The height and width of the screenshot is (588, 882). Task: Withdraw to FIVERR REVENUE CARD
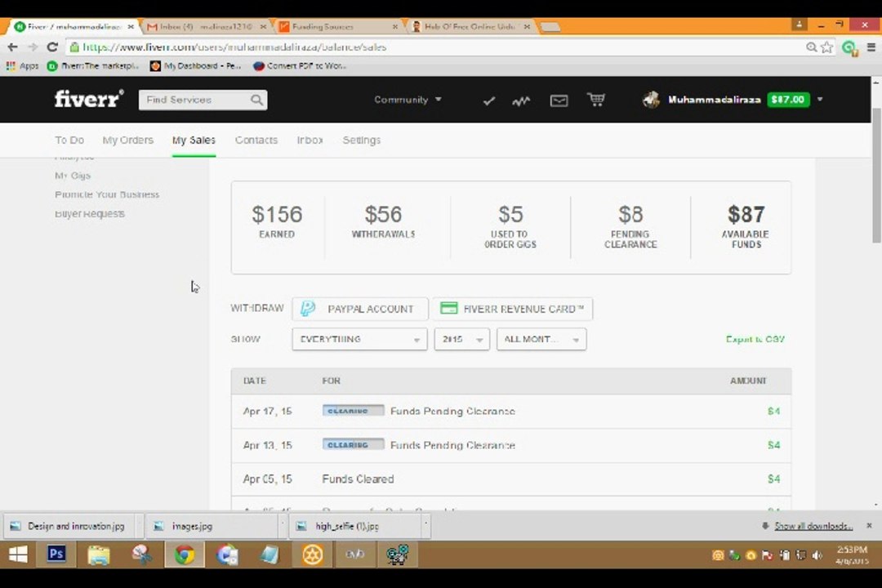pyautogui.click(x=512, y=309)
